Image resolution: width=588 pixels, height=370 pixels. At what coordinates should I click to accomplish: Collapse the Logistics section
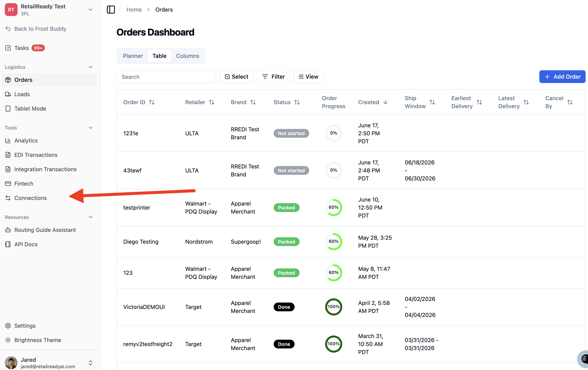[90, 67]
